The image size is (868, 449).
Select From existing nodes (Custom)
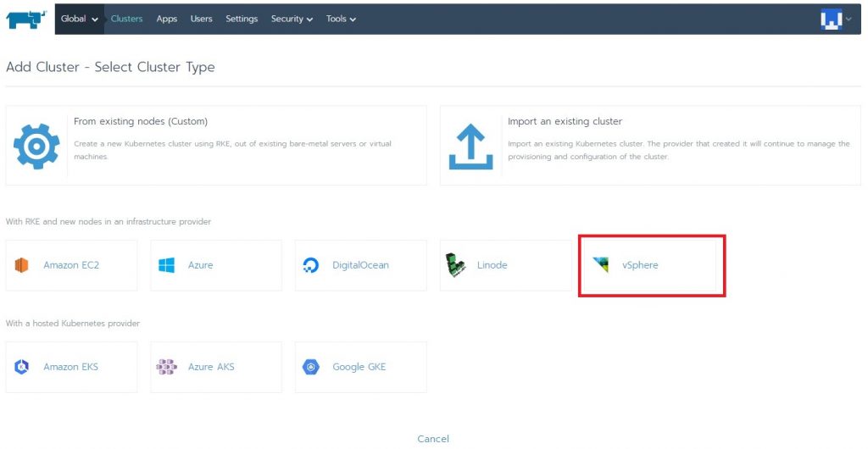pos(141,121)
